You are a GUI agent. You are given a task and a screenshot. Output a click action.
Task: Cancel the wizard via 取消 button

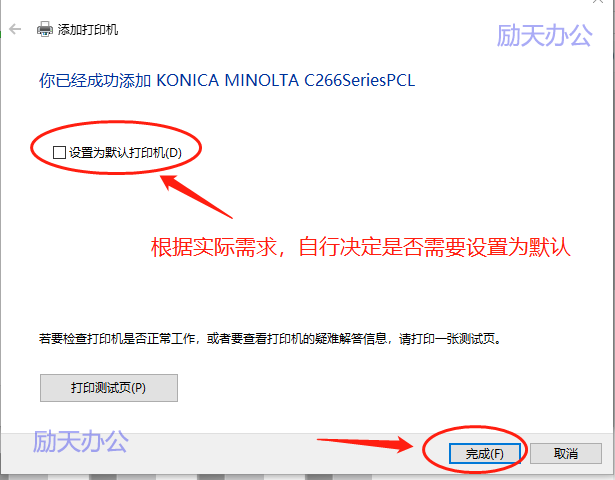pos(566,454)
